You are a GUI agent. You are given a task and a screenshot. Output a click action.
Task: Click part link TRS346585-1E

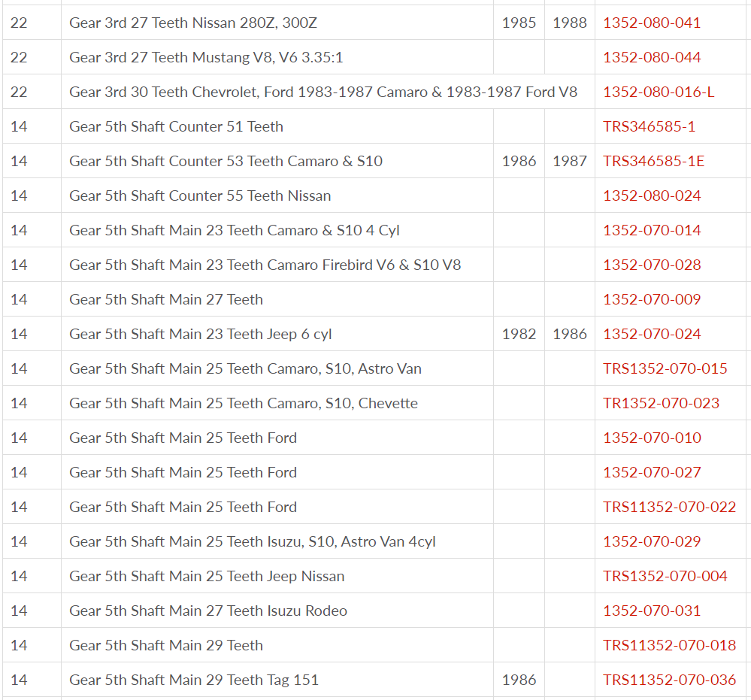tap(654, 161)
